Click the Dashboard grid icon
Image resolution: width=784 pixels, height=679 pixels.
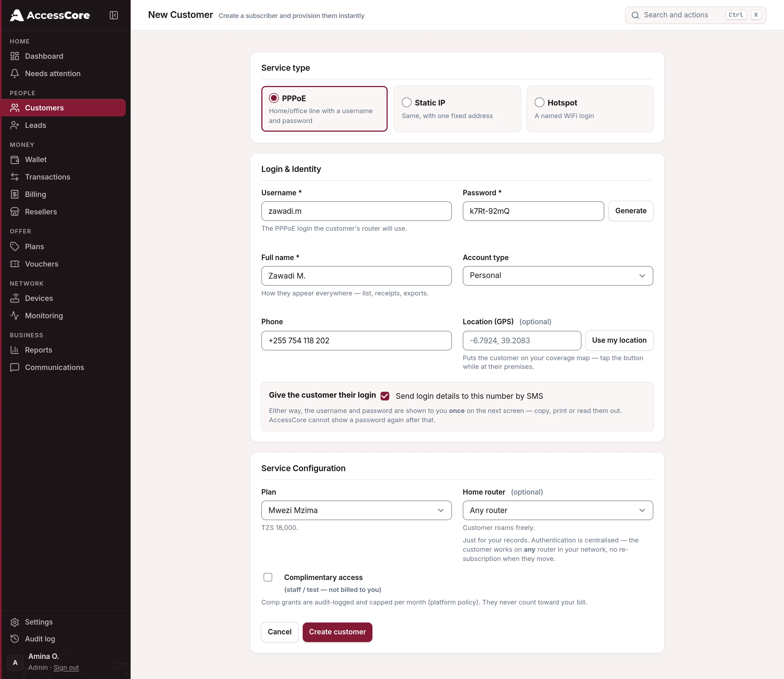15,56
